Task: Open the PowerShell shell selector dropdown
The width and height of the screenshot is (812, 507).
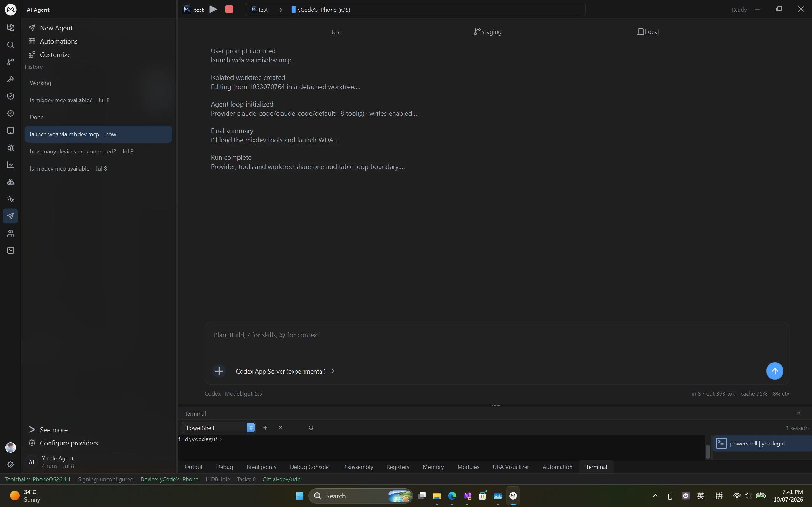Action: tap(219, 428)
